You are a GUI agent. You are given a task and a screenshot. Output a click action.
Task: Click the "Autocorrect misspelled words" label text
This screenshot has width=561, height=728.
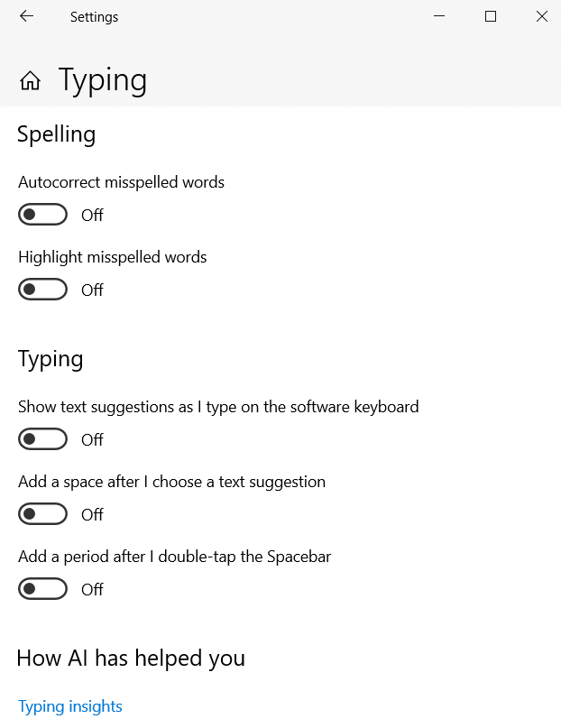pos(121,182)
